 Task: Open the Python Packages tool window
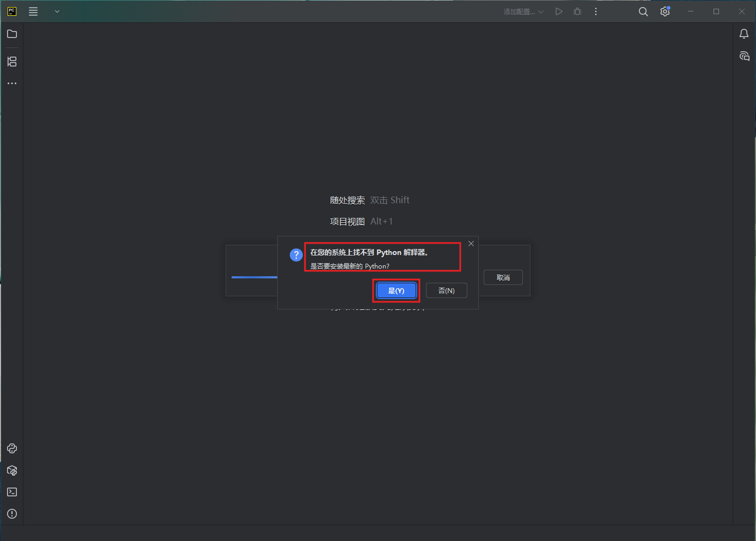coord(12,470)
